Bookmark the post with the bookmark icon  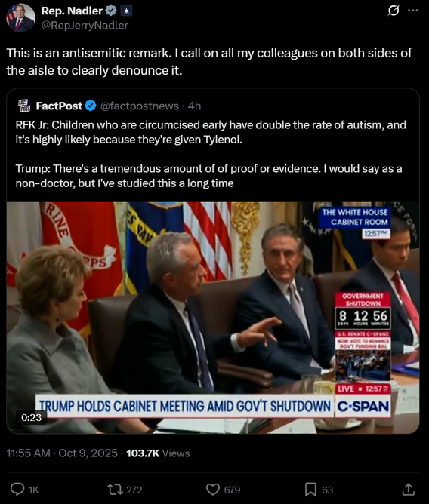[310, 490]
